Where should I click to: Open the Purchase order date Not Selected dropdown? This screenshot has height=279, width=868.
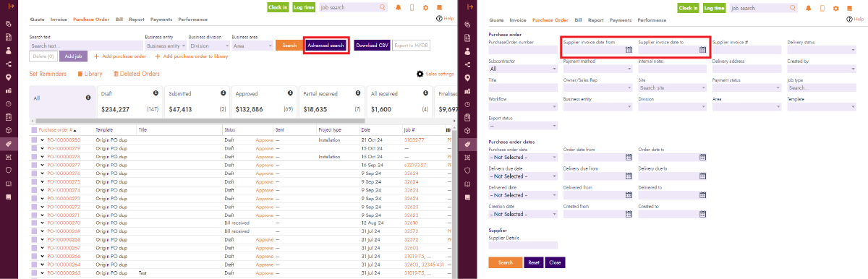(522, 157)
